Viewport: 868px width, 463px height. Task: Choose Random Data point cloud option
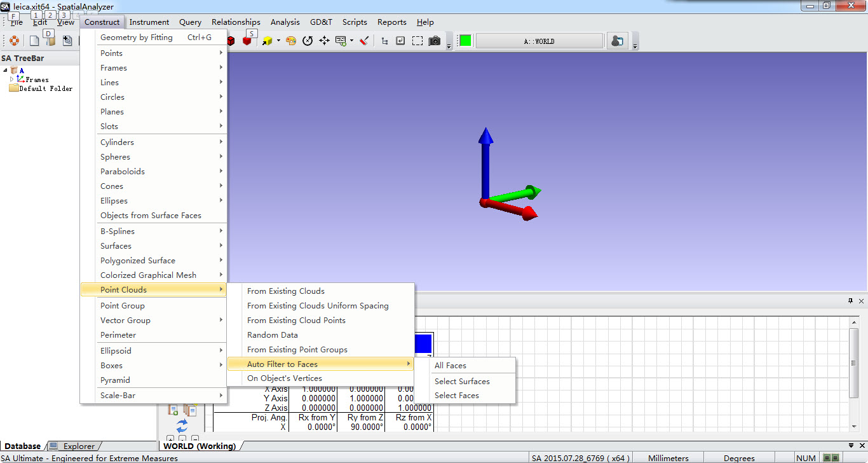(x=320, y=335)
